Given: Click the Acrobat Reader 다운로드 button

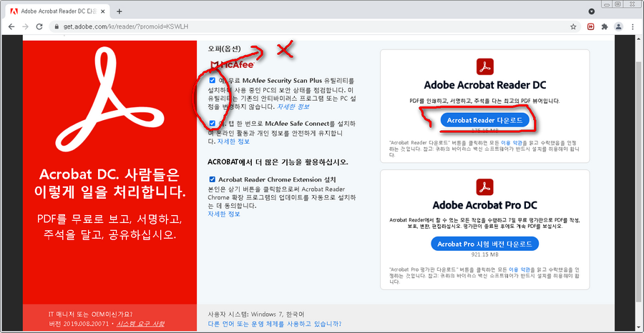Looking at the screenshot, I should (484, 120).
